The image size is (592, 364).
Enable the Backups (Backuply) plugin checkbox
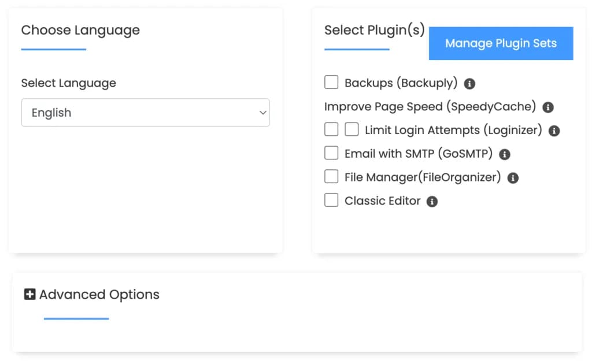[331, 82]
